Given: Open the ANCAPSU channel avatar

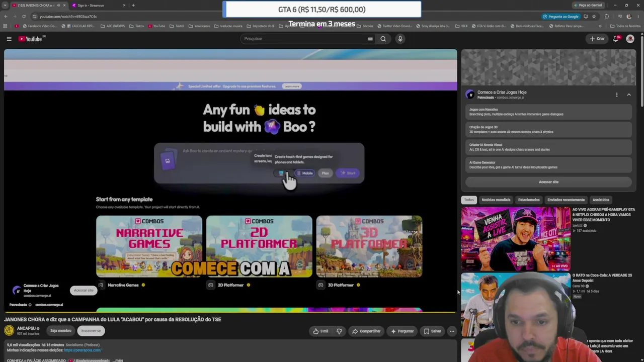Looking at the screenshot, I should 9,330.
